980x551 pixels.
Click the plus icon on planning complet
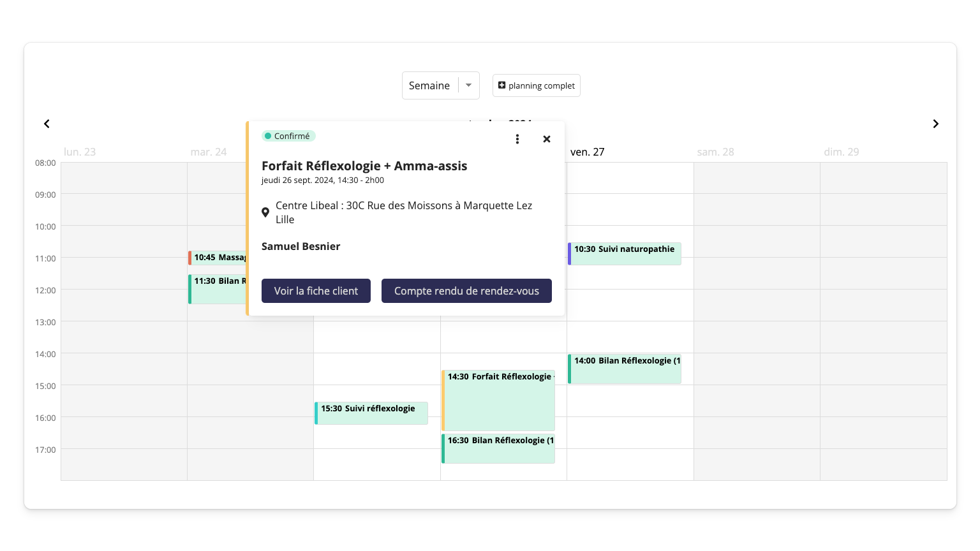point(502,85)
